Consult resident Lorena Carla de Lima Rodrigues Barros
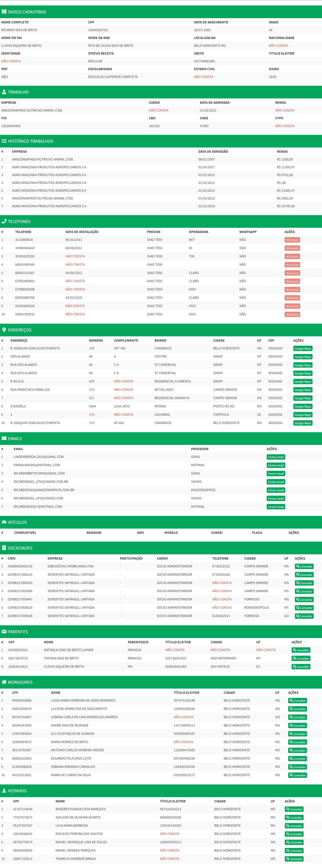The height and width of the screenshot is (868, 322). [x=297, y=717]
